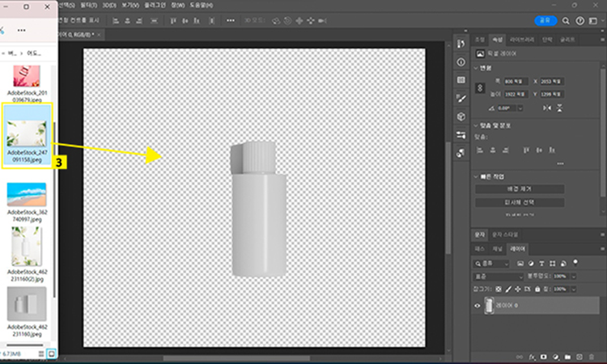Open the 3D cube panel icon in side strip
The image size is (607, 364).
coord(461,116)
